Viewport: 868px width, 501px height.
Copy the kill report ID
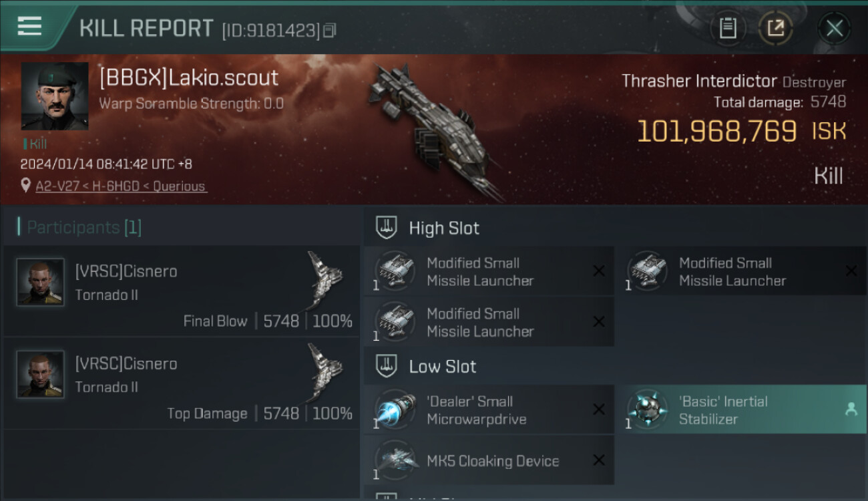329,30
